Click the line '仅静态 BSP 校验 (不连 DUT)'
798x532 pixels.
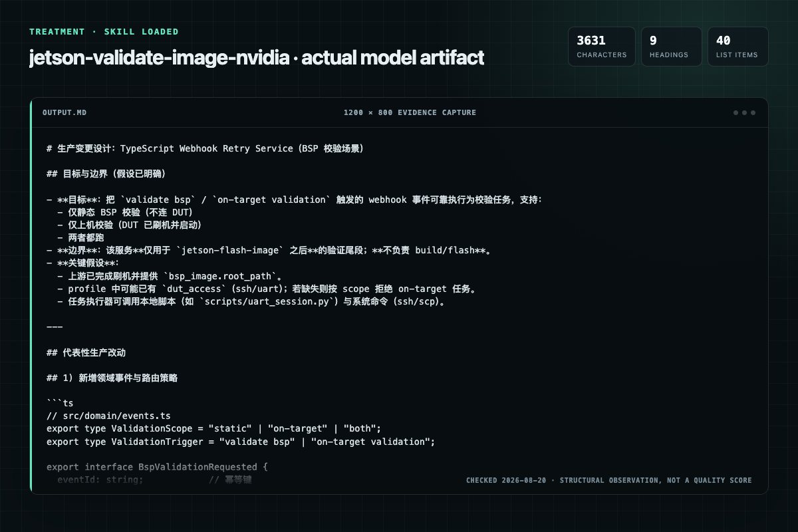click(x=124, y=212)
